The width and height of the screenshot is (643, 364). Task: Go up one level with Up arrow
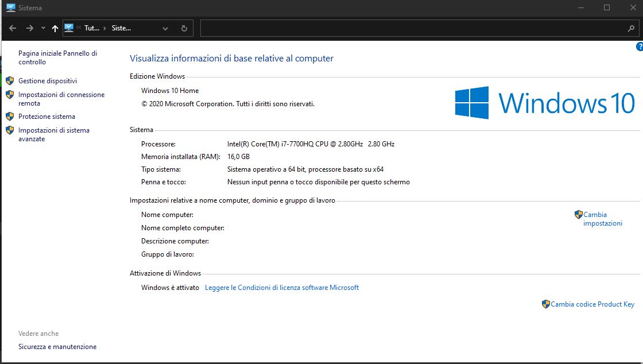point(55,28)
